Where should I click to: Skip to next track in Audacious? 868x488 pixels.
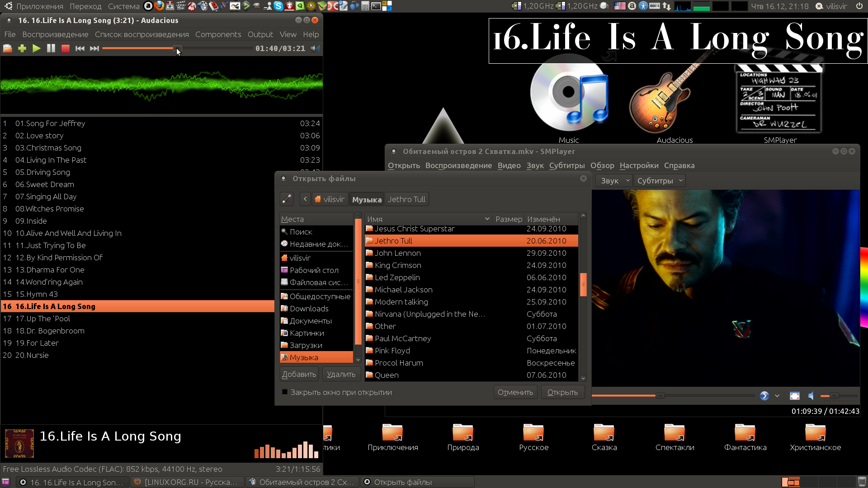coord(94,48)
